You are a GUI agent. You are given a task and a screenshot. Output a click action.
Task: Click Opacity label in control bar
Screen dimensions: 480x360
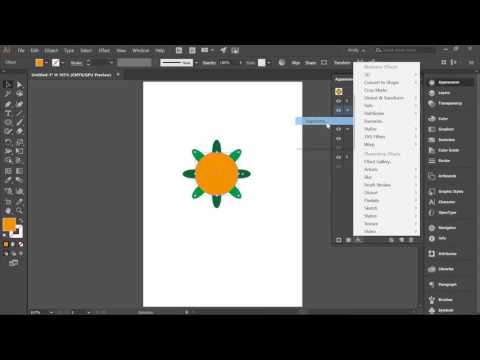coord(209,63)
